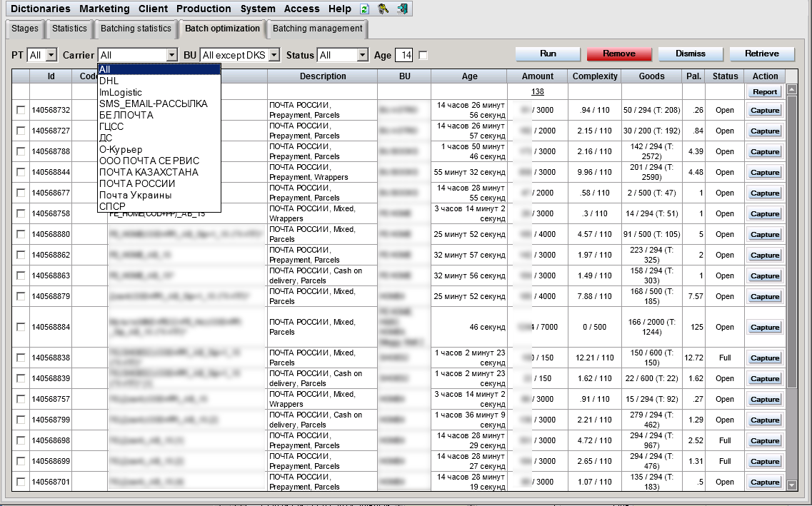The height and width of the screenshot is (506, 812).
Task: Click the green refresh page icon
Action: coord(364,9)
